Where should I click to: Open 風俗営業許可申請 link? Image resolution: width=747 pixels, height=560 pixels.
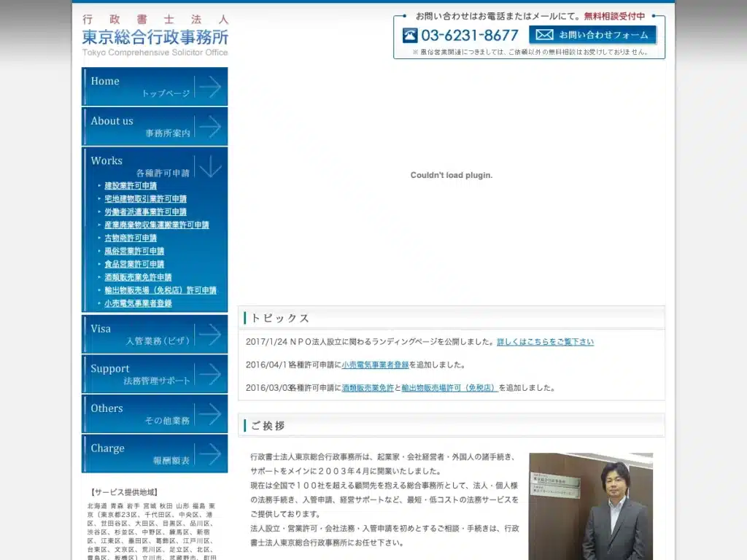pos(134,251)
